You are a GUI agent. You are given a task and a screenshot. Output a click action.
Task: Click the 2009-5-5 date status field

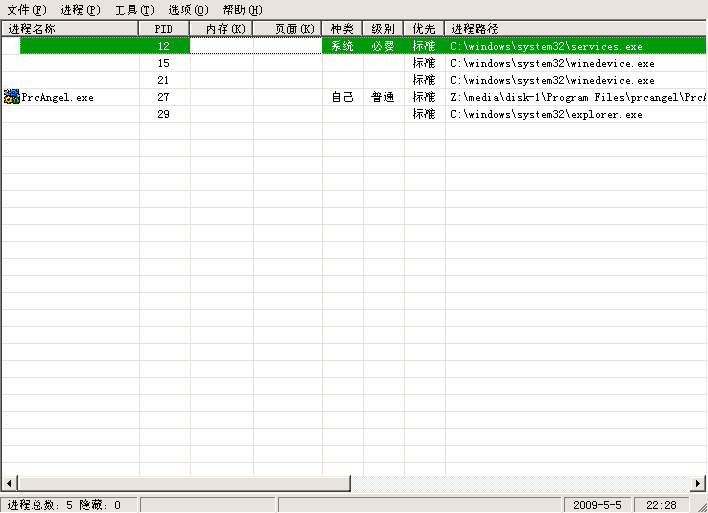point(597,505)
